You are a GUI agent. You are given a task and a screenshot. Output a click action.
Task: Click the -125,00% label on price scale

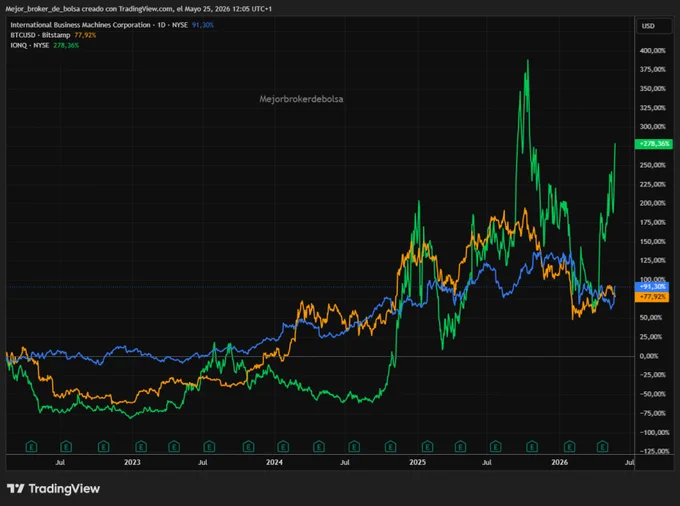(x=655, y=451)
